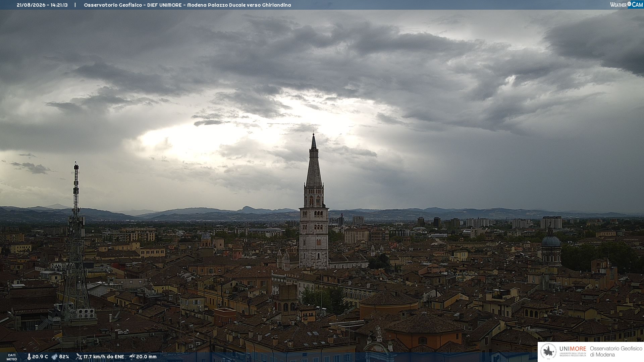644x362 pixels.
Task: Click the date and time stamp
Action: pos(42,5)
